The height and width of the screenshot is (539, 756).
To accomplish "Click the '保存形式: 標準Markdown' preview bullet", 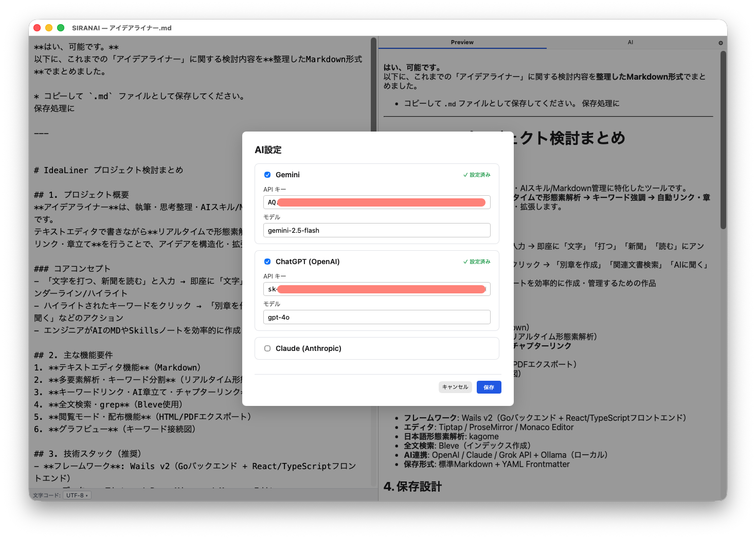I will (487, 464).
